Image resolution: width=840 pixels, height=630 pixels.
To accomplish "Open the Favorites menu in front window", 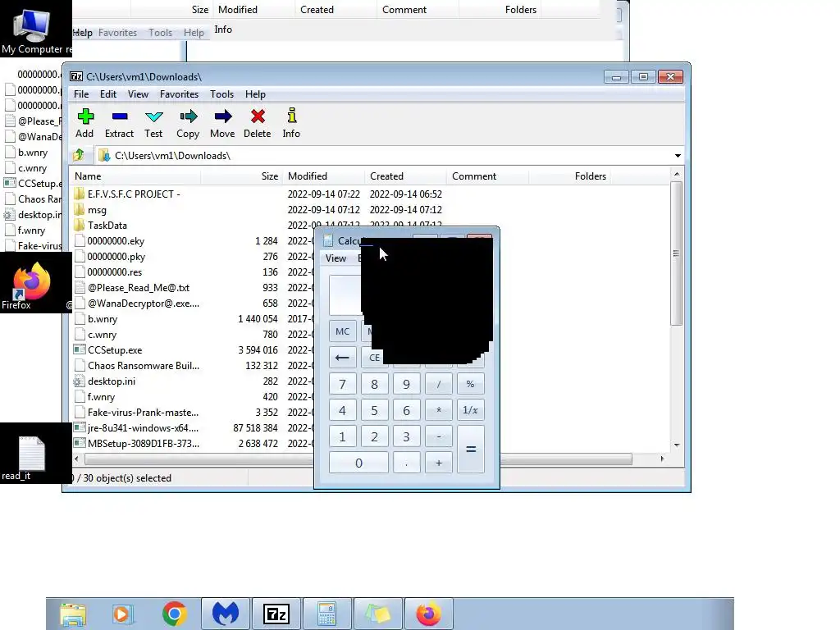I will click(x=180, y=94).
